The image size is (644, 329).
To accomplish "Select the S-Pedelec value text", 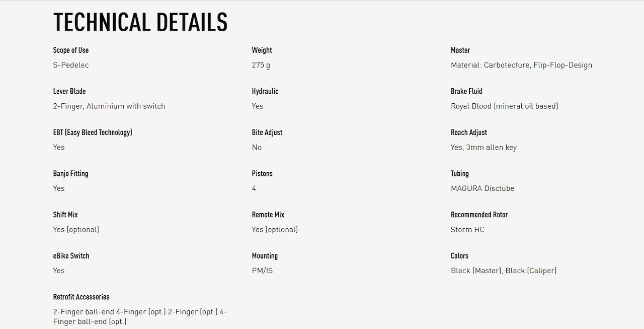I will [71, 65].
